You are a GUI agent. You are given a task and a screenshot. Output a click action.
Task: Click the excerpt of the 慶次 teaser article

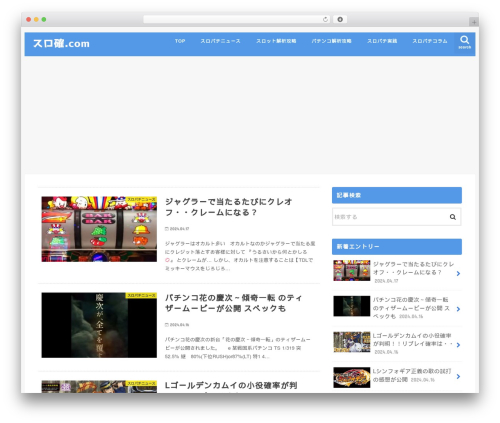pyautogui.click(x=238, y=348)
